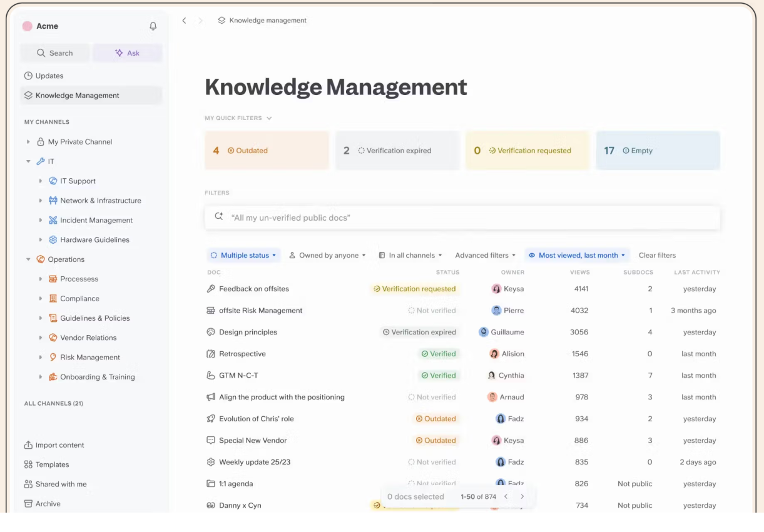Click the Acme workspace name
764x532 pixels.
[x=48, y=26]
